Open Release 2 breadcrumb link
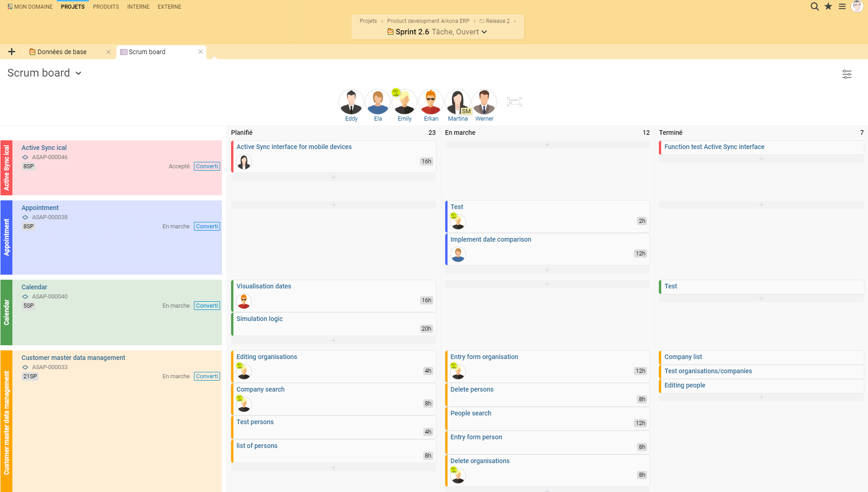The height and width of the screenshot is (492, 868). (495, 21)
